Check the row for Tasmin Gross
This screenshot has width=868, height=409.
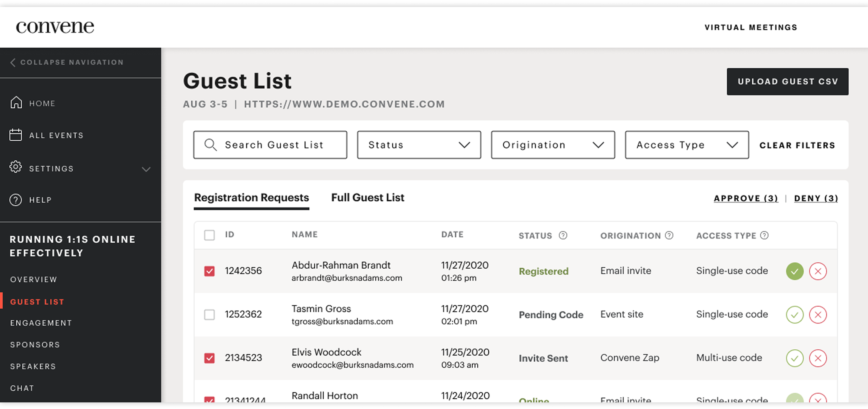point(209,315)
